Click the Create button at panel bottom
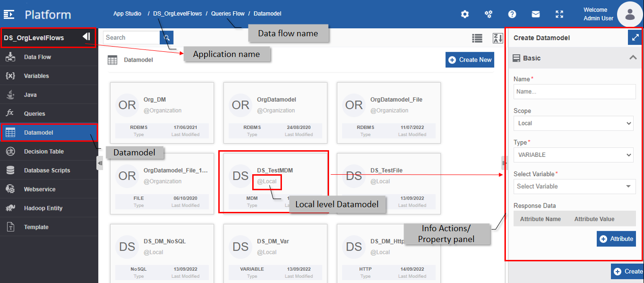This screenshot has width=644, height=283. point(627,271)
